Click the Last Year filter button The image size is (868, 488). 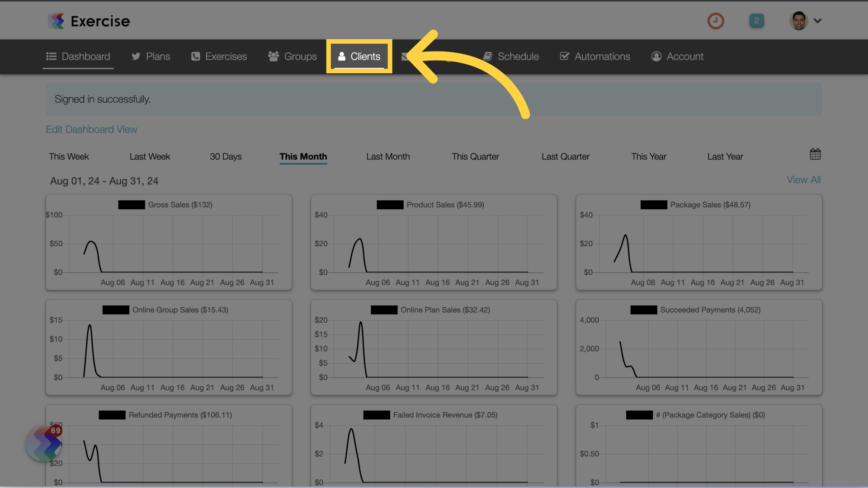click(x=725, y=156)
